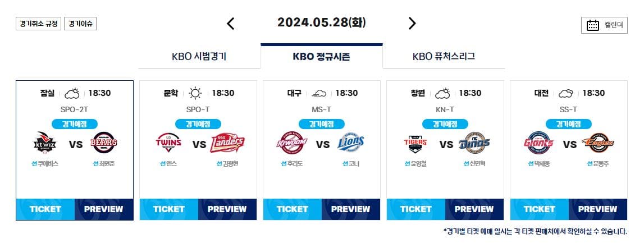
Task: Click the Doosan Bears team logo
Action: [x=105, y=143]
